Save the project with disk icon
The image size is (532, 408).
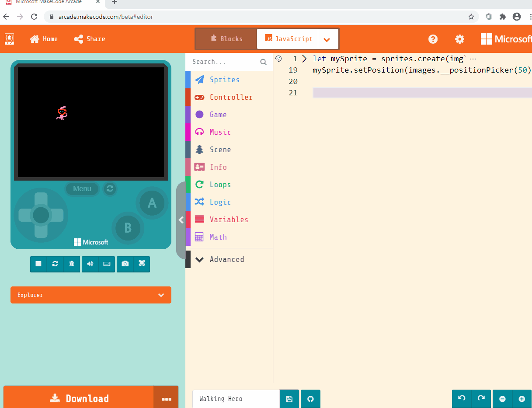pyautogui.click(x=289, y=399)
